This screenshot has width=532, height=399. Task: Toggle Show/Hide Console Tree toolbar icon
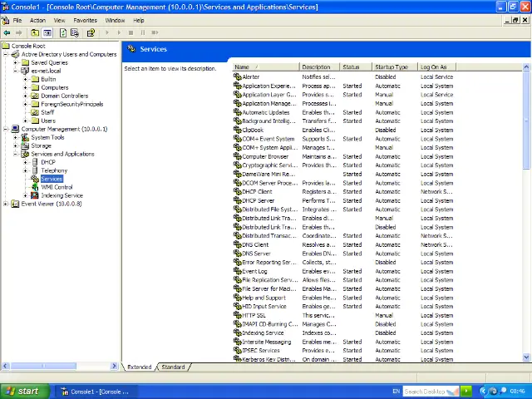(x=47, y=33)
